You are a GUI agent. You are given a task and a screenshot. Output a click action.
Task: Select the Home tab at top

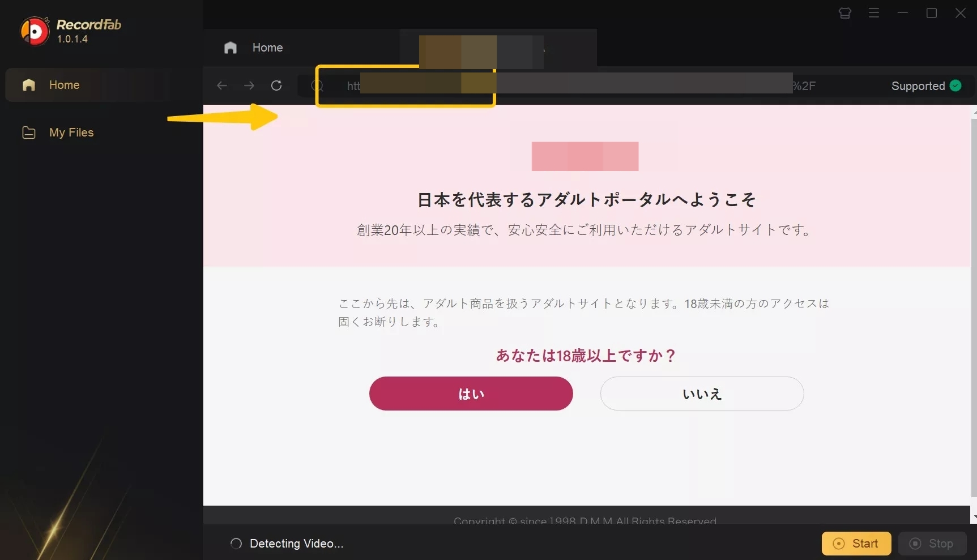pyautogui.click(x=254, y=48)
